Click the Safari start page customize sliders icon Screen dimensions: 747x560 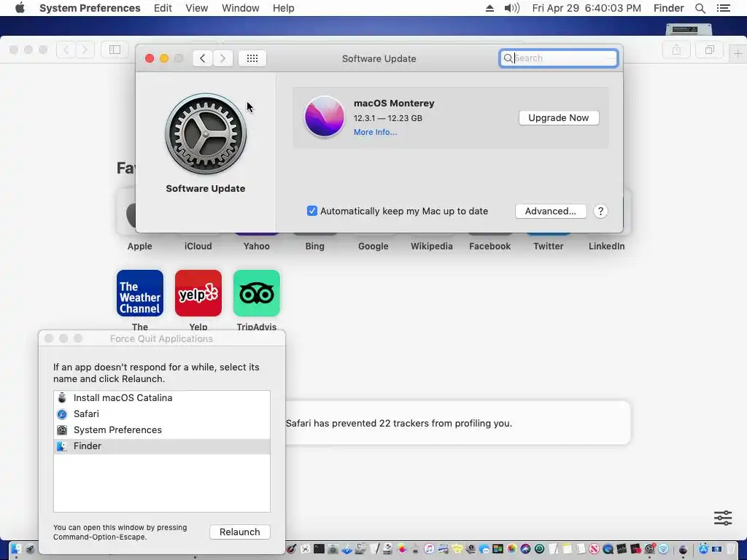723,517
